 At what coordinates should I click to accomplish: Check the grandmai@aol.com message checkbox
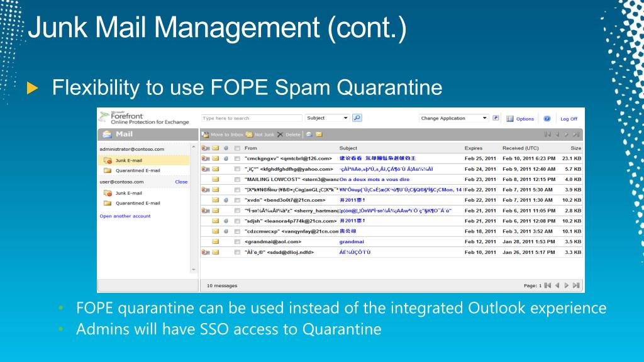point(237,242)
